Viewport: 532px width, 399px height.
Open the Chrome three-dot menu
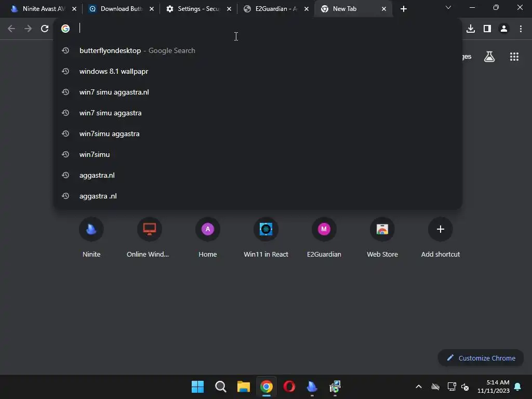[521, 29]
